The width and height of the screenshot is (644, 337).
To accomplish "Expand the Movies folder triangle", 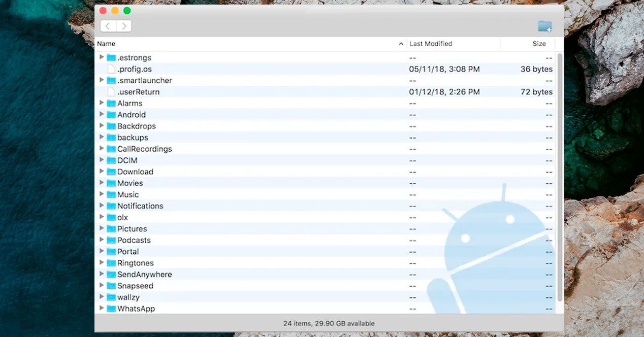I will [x=102, y=183].
